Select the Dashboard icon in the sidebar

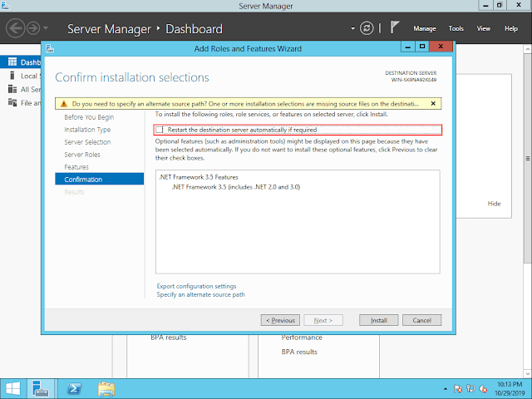coord(12,62)
